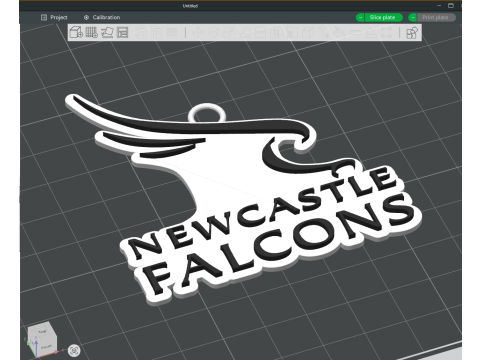The height and width of the screenshot is (360, 480).
Task: Select the Measure tool icon
Action: tap(354, 32)
